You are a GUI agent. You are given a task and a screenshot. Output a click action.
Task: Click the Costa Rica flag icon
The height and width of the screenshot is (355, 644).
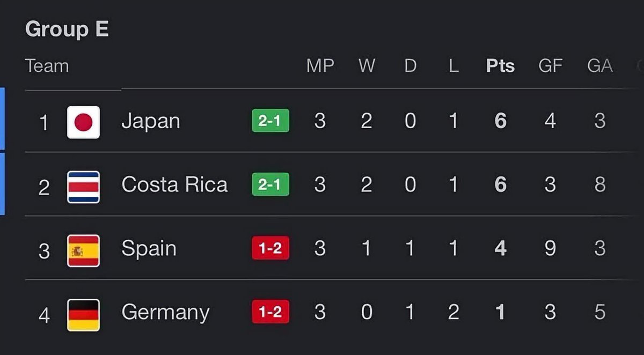(83, 187)
